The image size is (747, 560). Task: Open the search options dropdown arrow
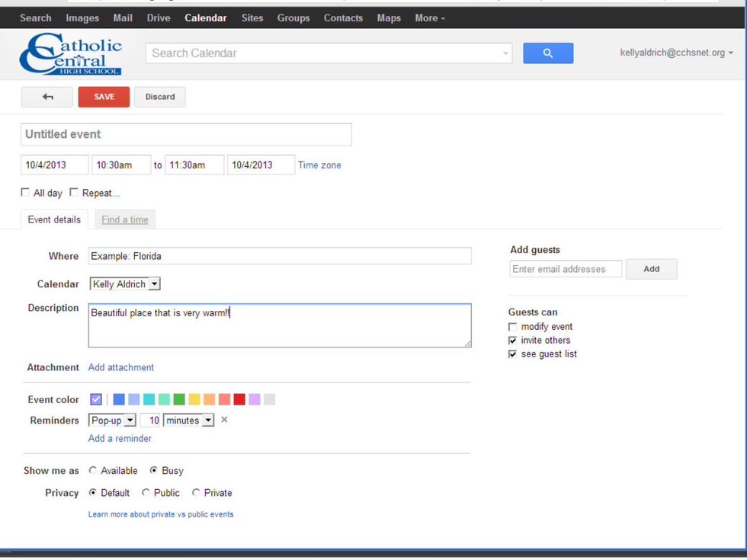pos(505,54)
